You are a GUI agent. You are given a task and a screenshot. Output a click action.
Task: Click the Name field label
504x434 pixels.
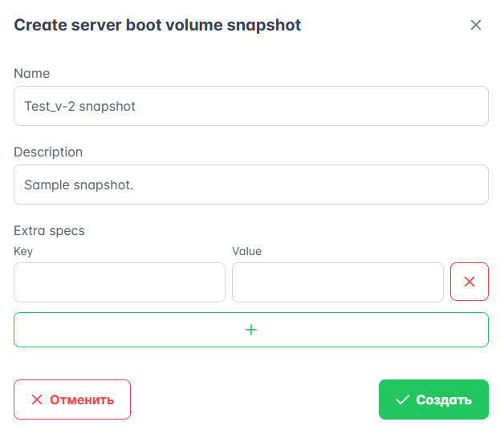click(x=32, y=73)
